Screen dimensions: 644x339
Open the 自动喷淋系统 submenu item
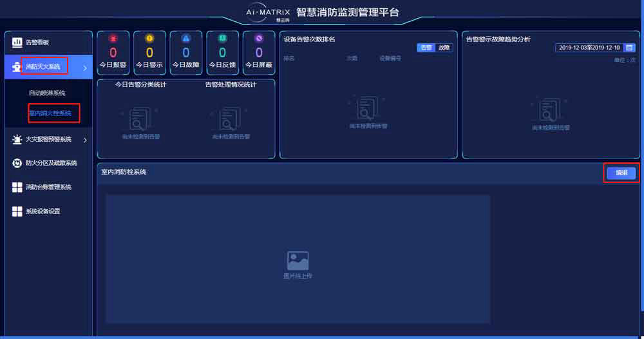[47, 93]
